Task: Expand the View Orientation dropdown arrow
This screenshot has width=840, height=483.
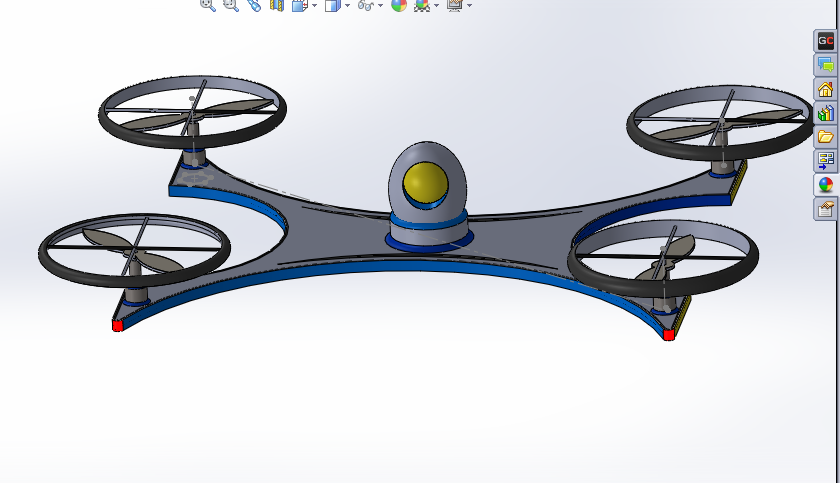Action: 314,5
